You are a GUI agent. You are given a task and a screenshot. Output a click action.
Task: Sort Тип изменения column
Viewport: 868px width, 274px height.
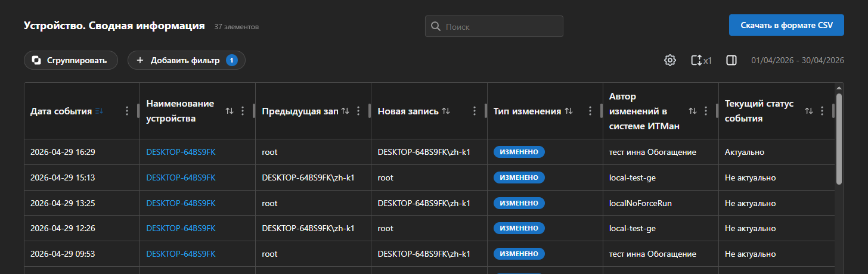pyautogui.click(x=569, y=111)
